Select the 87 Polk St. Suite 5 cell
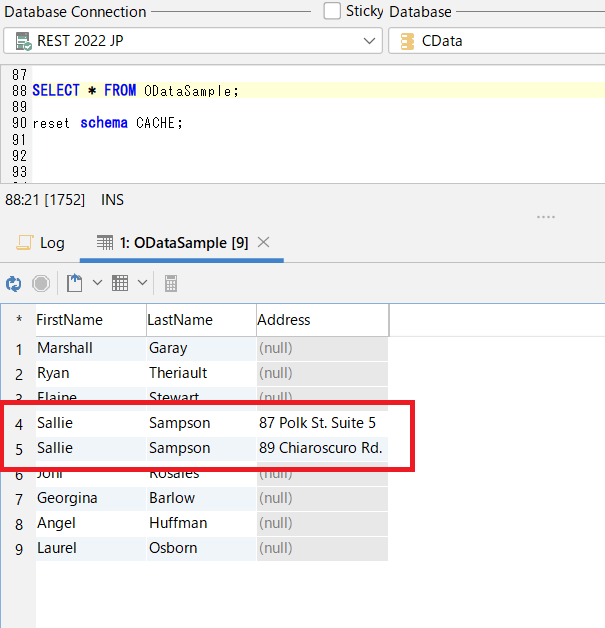The width and height of the screenshot is (605, 628). coord(322,423)
